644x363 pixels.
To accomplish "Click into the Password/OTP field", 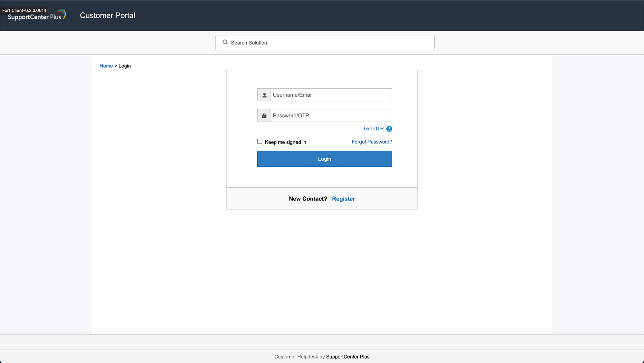I will pyautogui.click(x=331, y=115).
